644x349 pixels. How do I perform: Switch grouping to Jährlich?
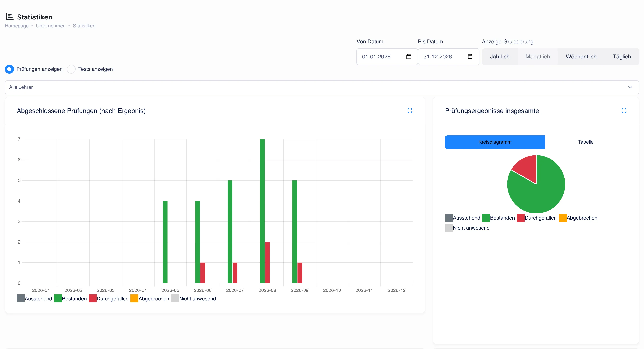[x=499, y=57]
